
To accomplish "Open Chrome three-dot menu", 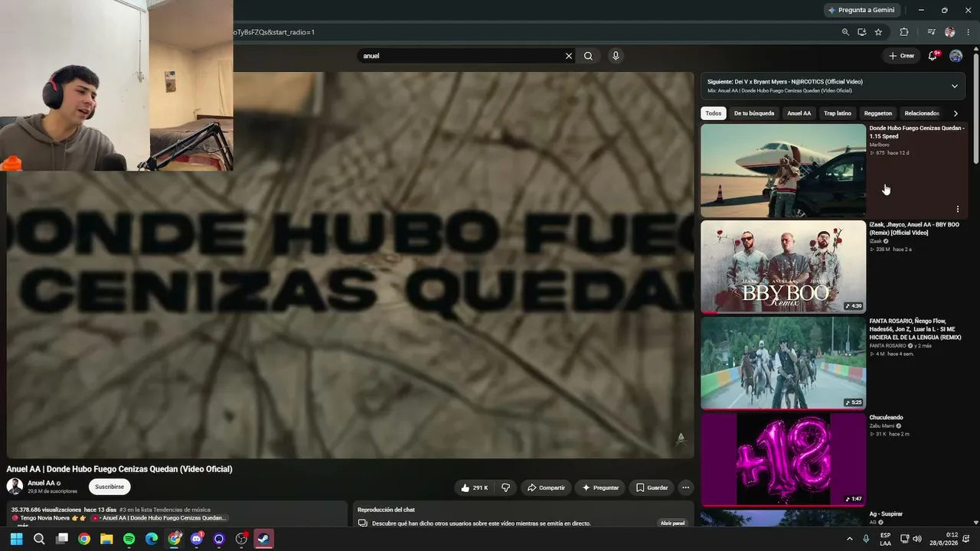I will [x=969, y=32].
